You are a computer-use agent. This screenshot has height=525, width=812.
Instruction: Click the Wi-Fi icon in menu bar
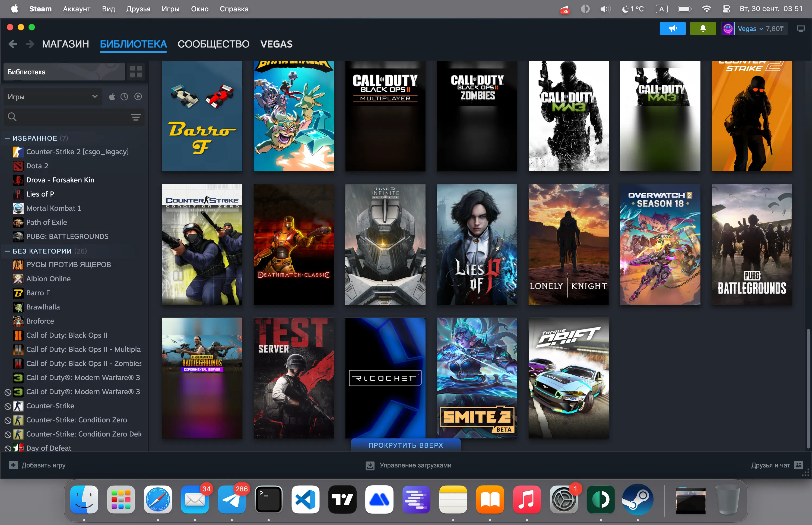707,9
